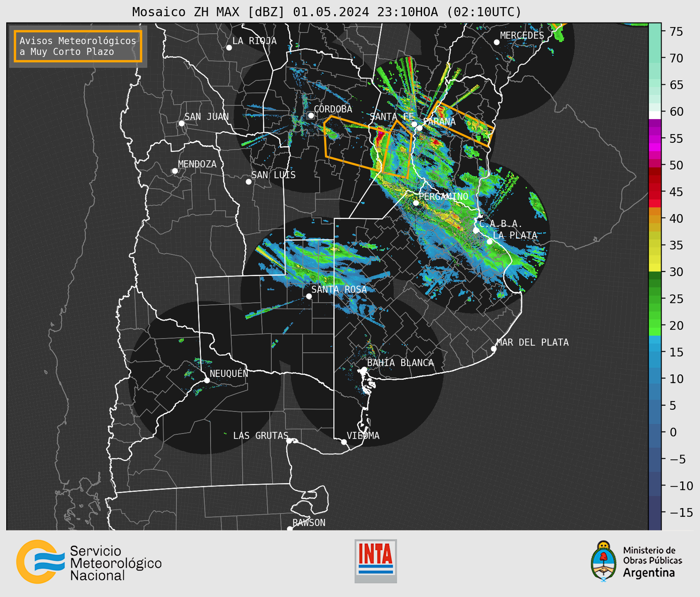Image resolution: width=700 pixels, height=597 pixels.
Task: Click the LAS GRUTAS city marker dot
Action: (x=289, y=441)
